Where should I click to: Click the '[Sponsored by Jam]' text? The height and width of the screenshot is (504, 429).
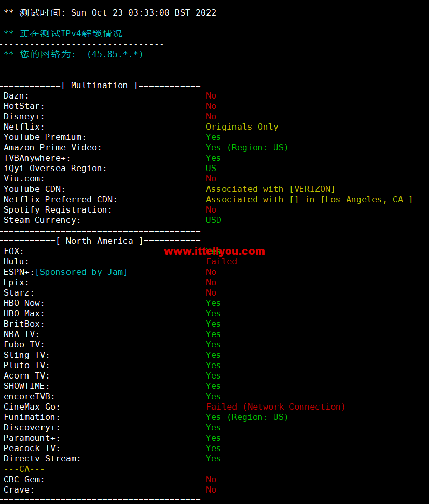[x=81, y=272]
